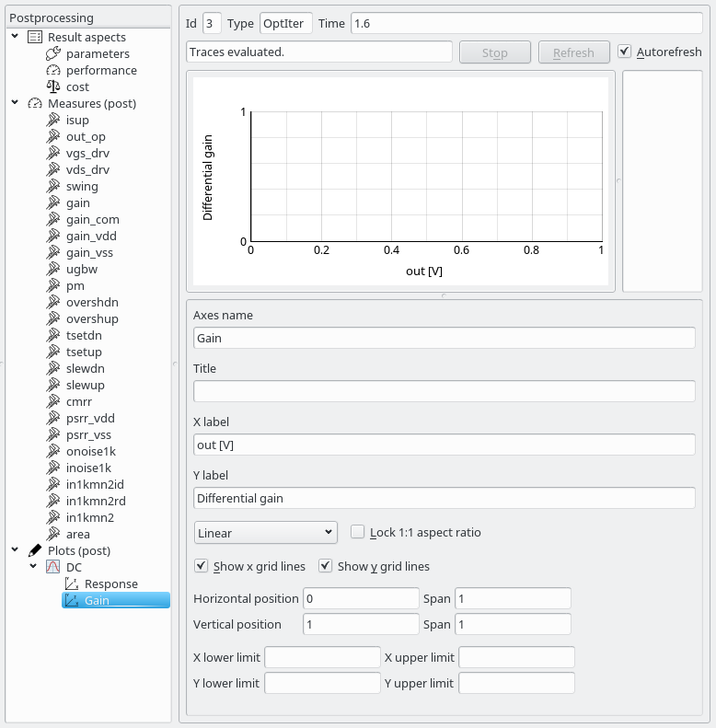Uncheck Show x grid lines
This screenshot has width=716, height=728.
202,566
